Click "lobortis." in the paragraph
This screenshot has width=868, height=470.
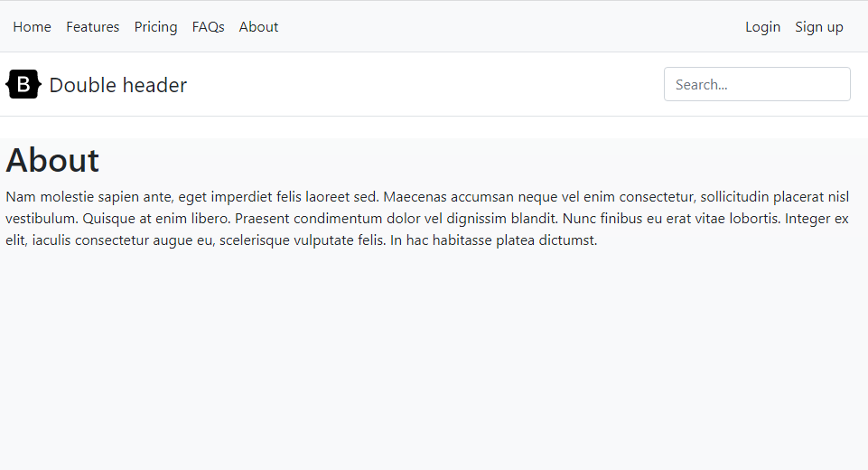point(754,219)
